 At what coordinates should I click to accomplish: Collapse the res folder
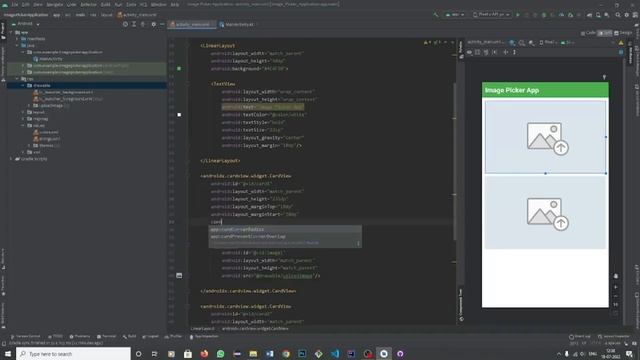click(17, 79)
